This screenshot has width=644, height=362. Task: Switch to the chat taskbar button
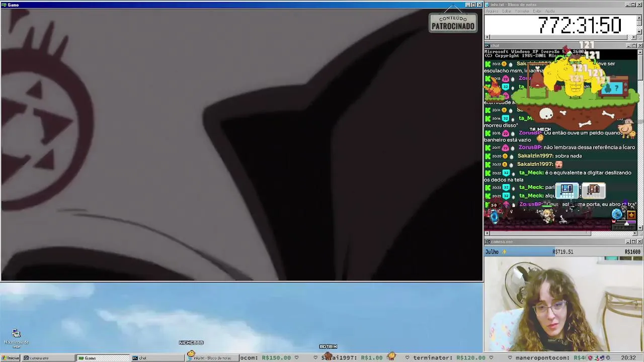tap(157, 358)
